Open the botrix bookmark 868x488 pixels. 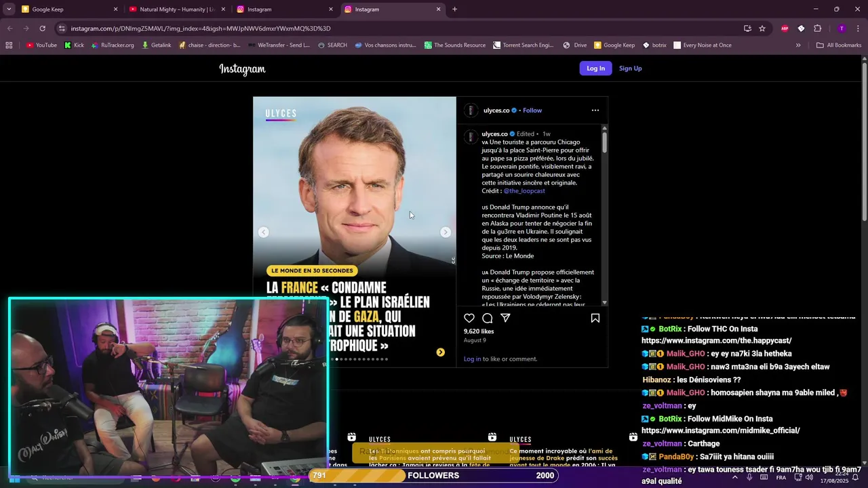[x=654, y=45]
